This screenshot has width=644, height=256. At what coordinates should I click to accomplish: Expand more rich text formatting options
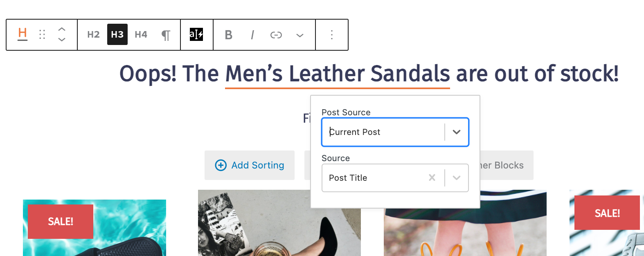[300, 35]
